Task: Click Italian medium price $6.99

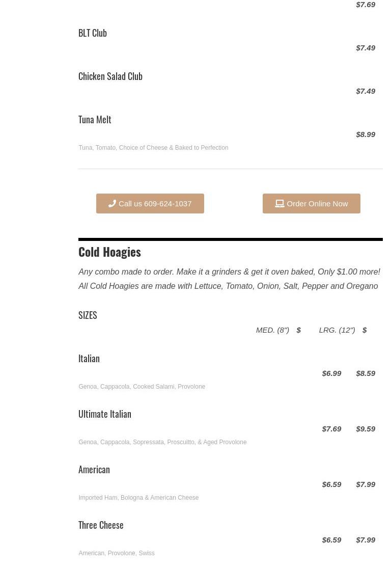Action: tap(331, 373)
